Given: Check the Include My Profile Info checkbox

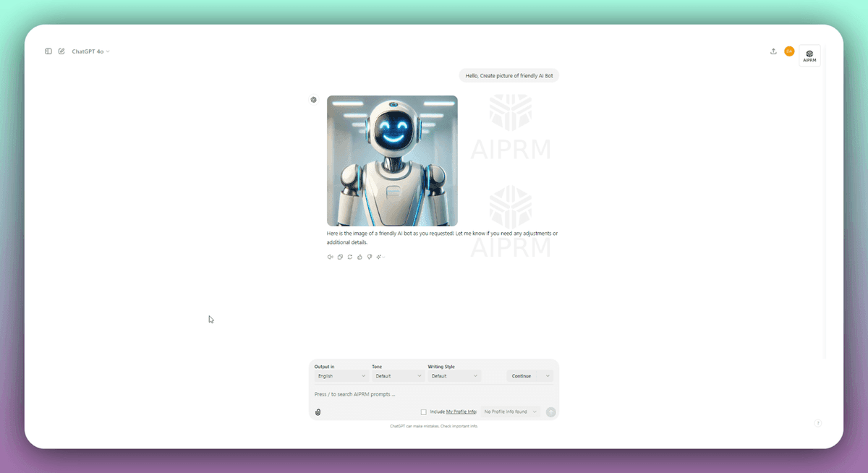Looking at the screenshot, I should (x=424, y=412).
